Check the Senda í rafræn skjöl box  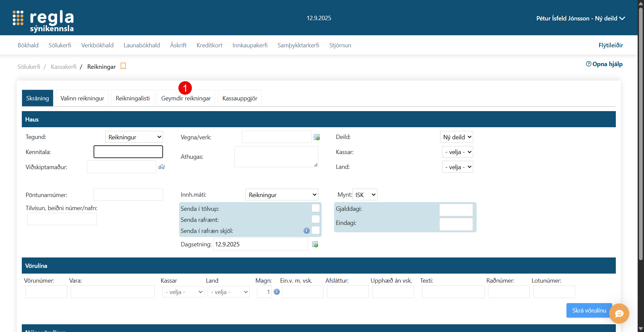click(x=315, y=230)
